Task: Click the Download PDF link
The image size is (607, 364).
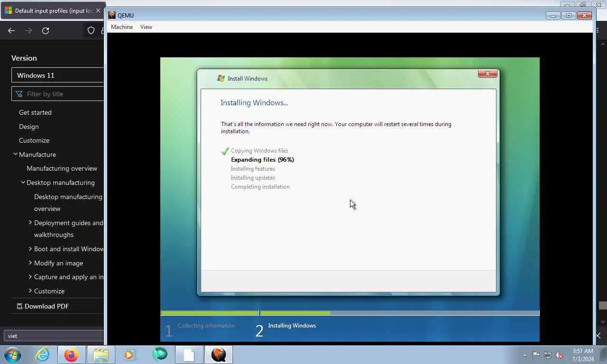Action: point(43,306)
